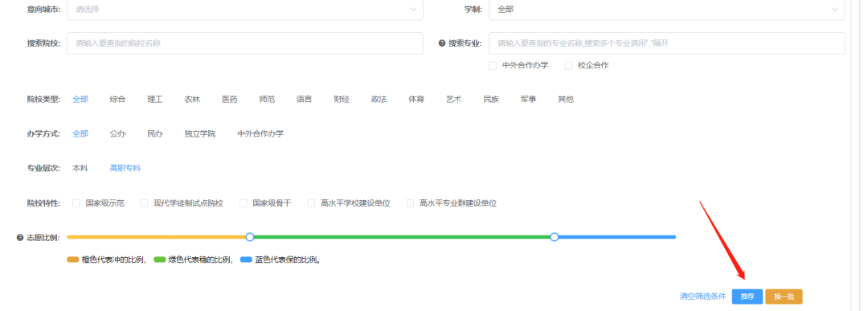Select 全部 in the 院校类型 row
This screenshot has height=311, width=868.
pos(80,99)
